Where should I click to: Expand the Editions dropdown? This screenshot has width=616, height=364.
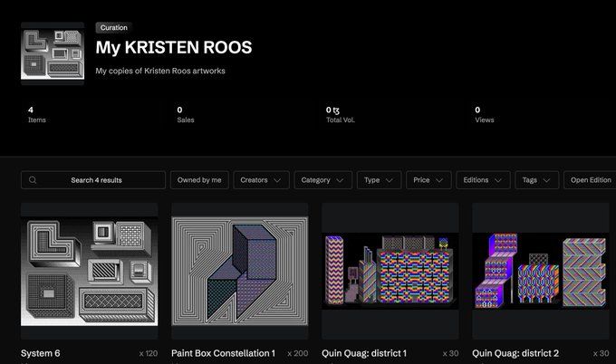pyautogui.click(x=483, y=180)
